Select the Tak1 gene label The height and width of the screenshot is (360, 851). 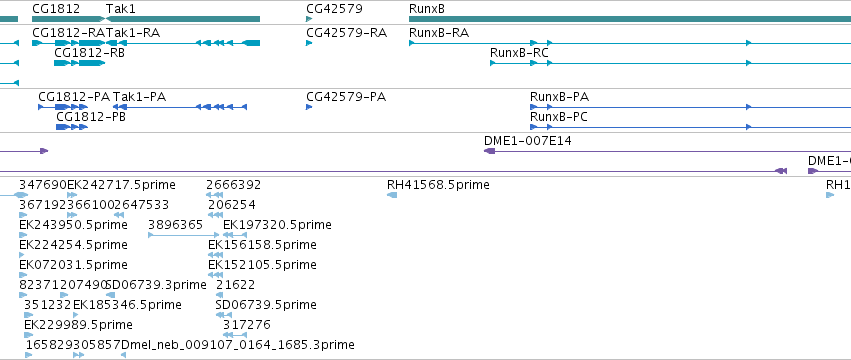click(x=121, y=9)
